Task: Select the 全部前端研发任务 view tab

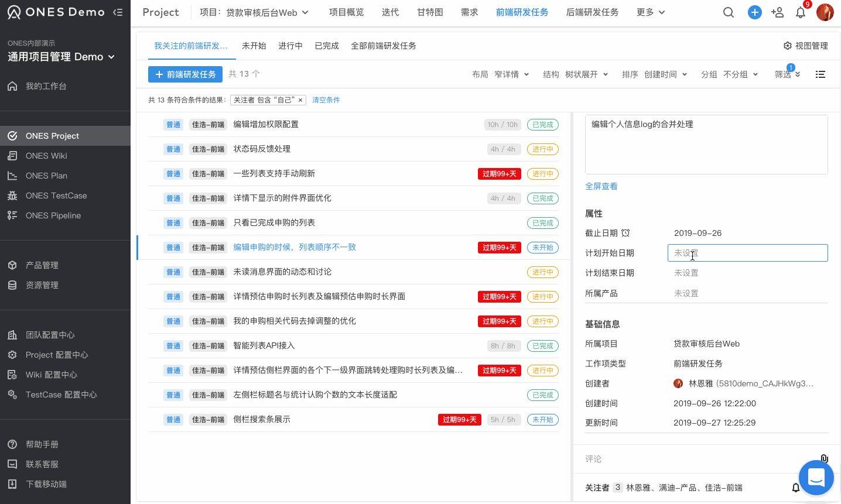Action: coord(384,46)
